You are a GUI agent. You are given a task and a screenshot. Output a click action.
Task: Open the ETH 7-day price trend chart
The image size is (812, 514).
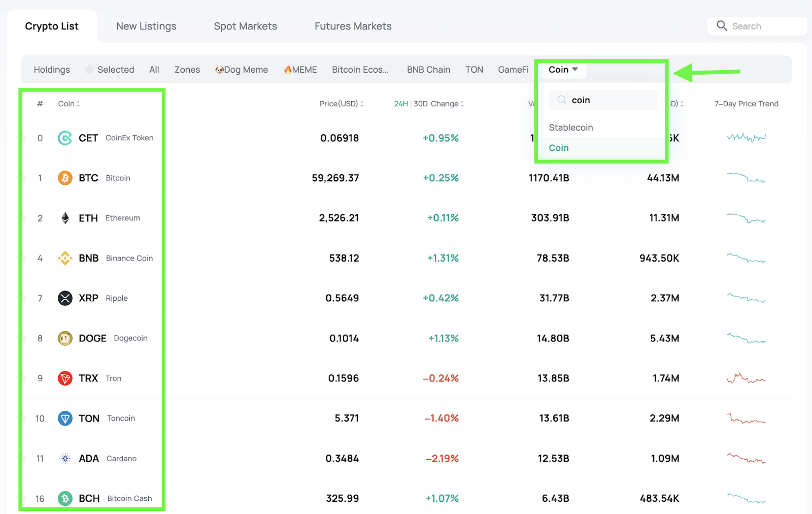tap(746, 218)
